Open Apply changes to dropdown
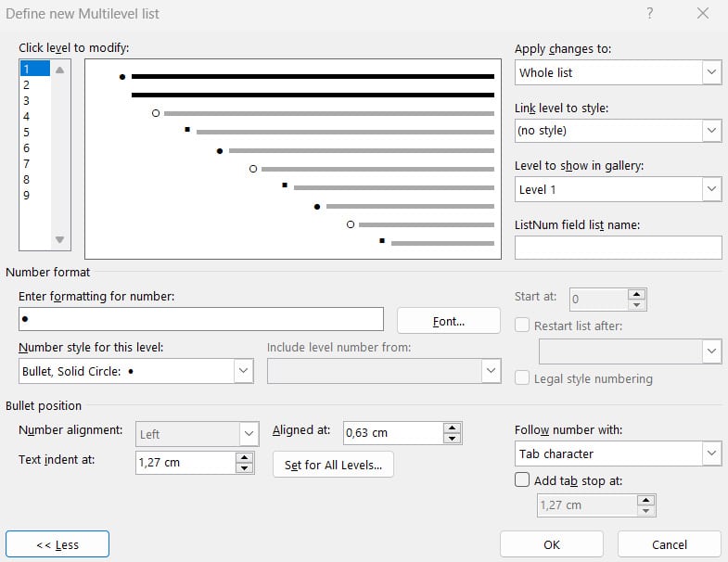This screenshot has width=728, height=562. [711, 72]
